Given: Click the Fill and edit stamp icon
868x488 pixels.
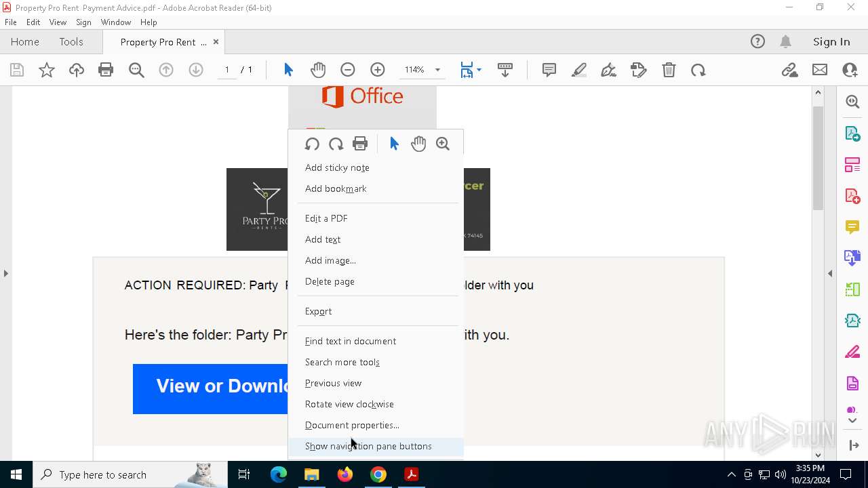Looking at the screenshot, I should pyautogui.click(x=638, y=70).
